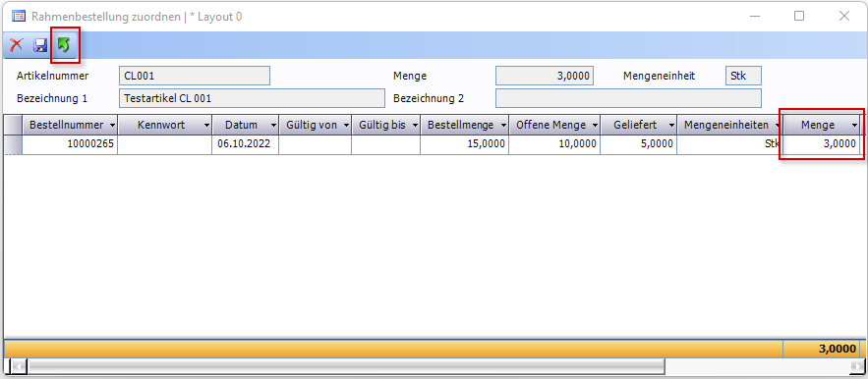Click the empty Kennwort cell in row

(164, 144)
